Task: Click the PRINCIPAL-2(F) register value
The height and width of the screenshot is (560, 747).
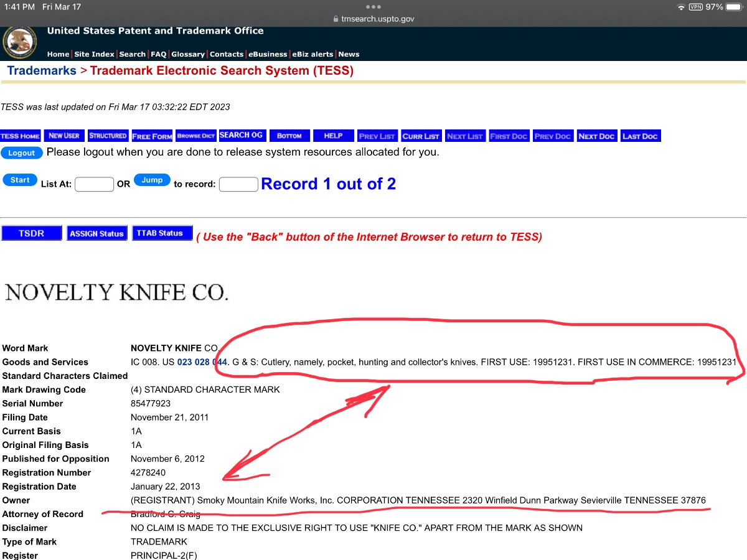Action: point(164,556)
